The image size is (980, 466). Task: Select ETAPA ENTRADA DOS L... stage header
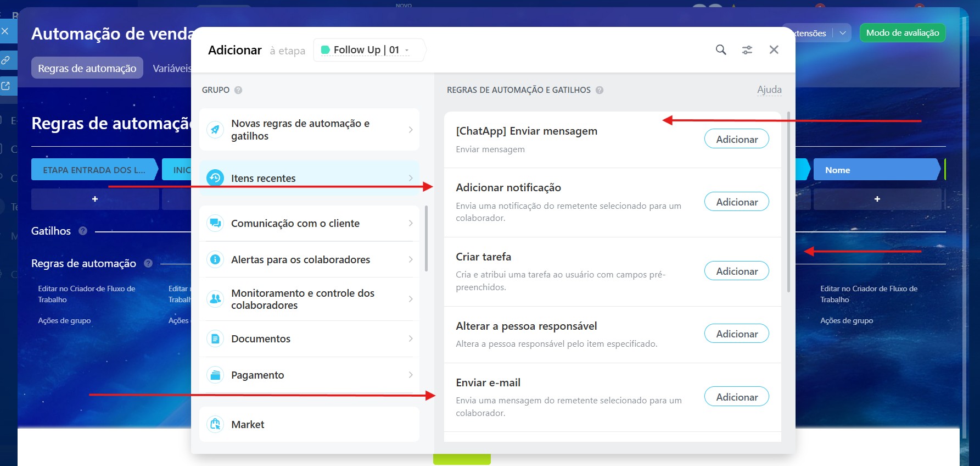(94, 170)
